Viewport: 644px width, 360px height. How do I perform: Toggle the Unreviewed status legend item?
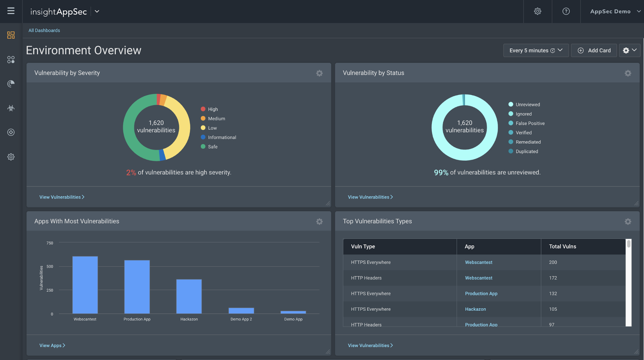(527, 104)
